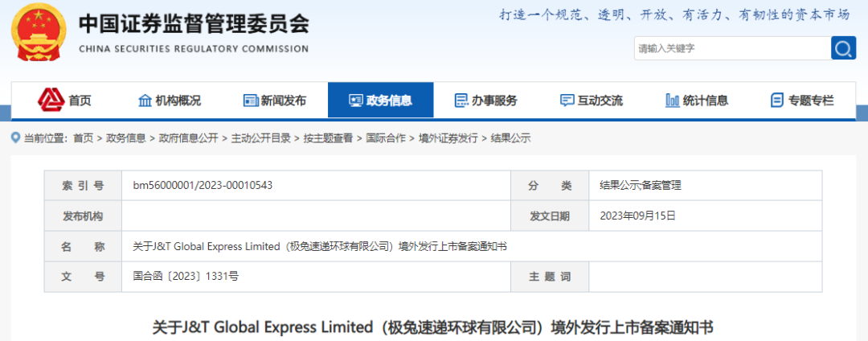Screen dimensions: 868x341
Task: Click the monitor icon beside 政务信息
Action: pyautogui.click(x=355, y=101)
